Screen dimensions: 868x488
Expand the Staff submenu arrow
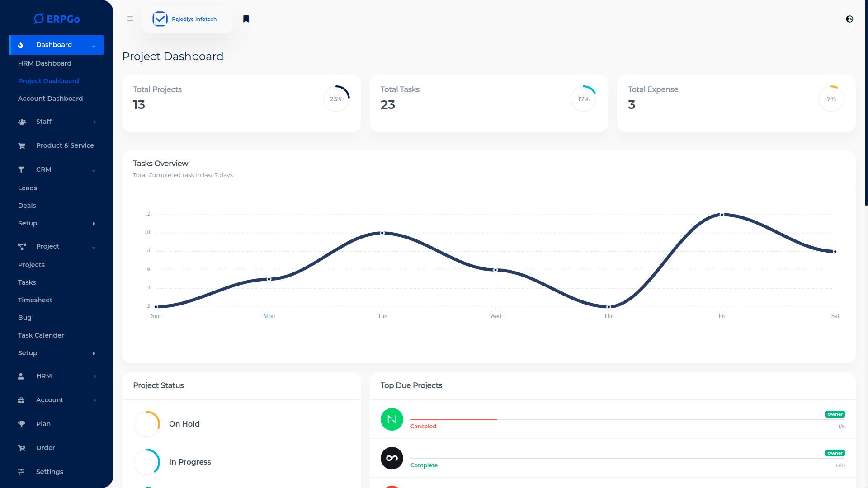pos(94,122)
